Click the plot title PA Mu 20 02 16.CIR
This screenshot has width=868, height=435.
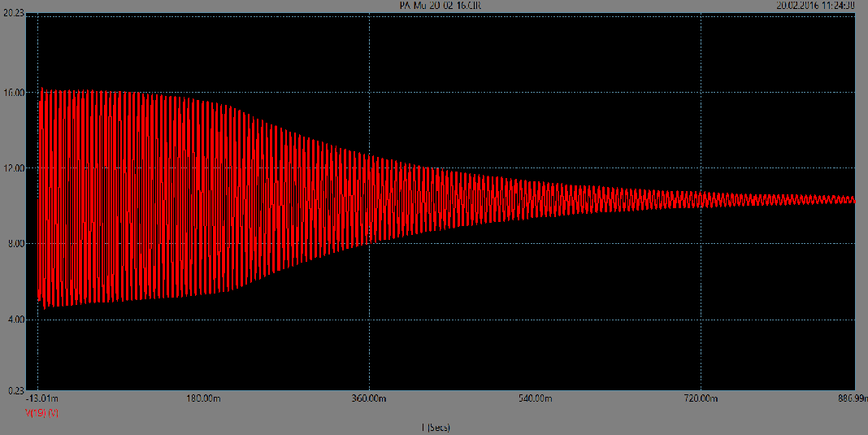(x=434, y=5)
